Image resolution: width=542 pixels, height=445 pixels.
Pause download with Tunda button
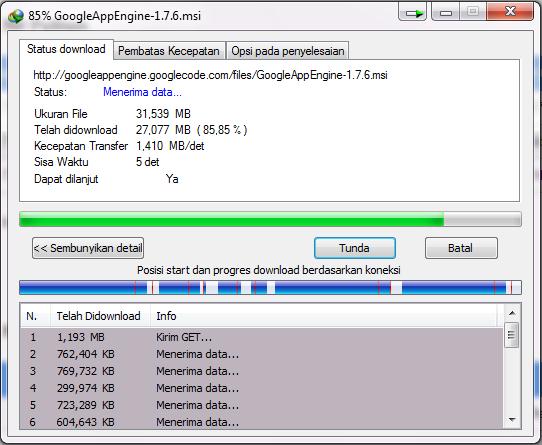point(355,248)
